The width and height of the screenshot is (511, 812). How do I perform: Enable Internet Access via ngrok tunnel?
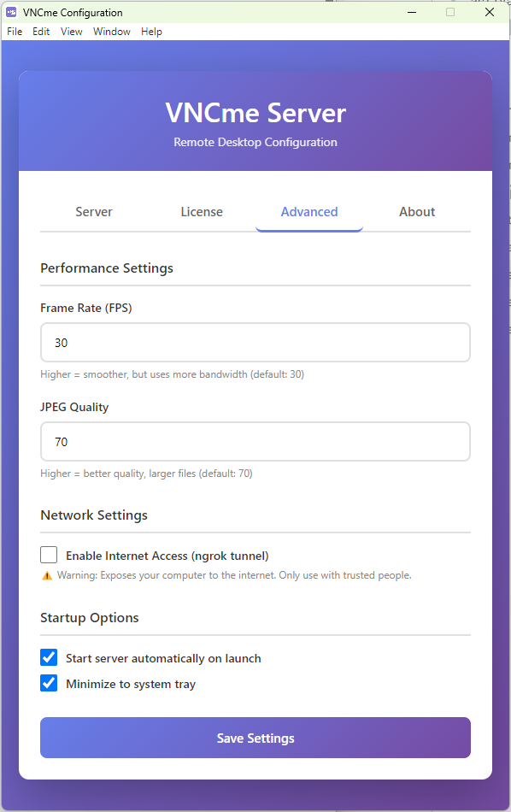49,555
